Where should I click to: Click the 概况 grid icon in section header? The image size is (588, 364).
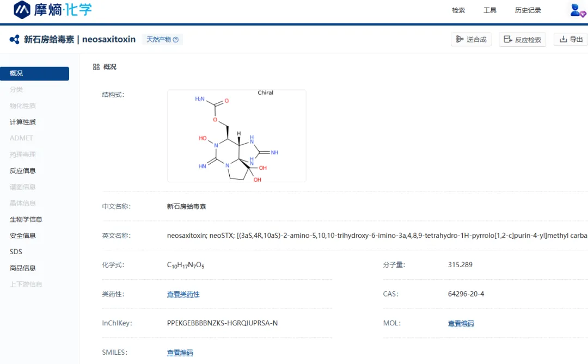click(96, 67)
